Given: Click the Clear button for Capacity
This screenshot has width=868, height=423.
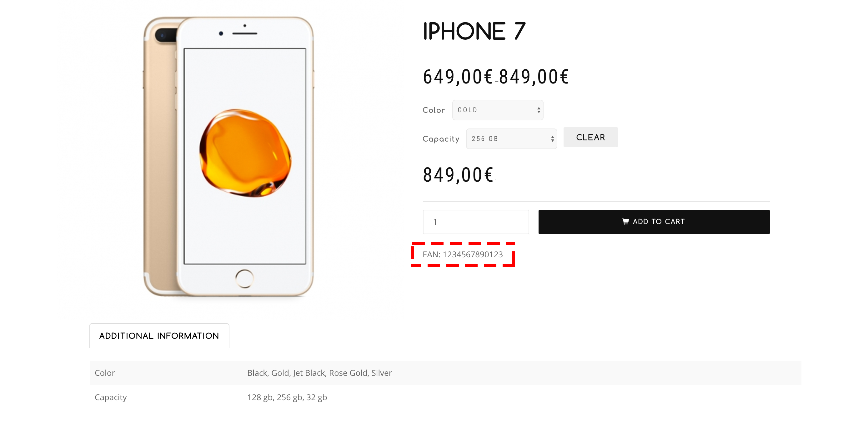Looking at the screenshot, I should point(589,137).
